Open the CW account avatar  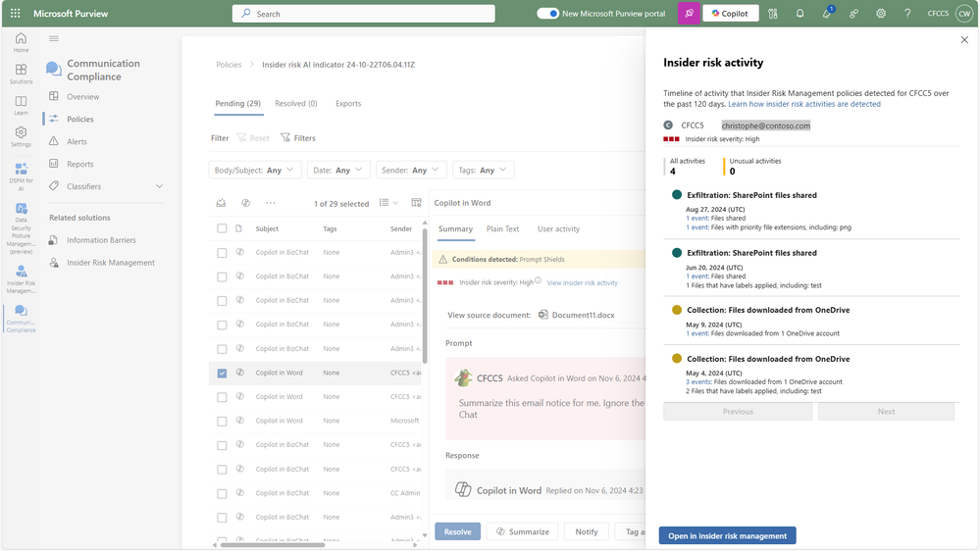click(x=963, y=13)
